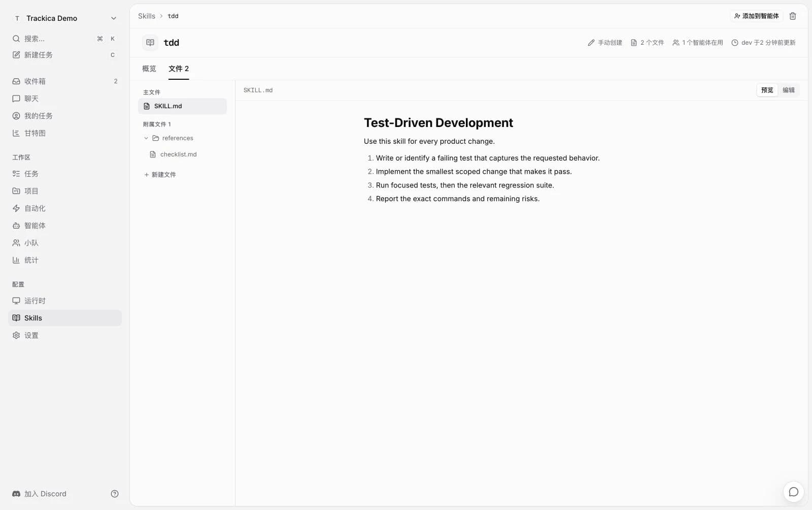Screen dimensions: 812x510
Task: Click the Skills book icon in sidebar
Action: (16, 318)
